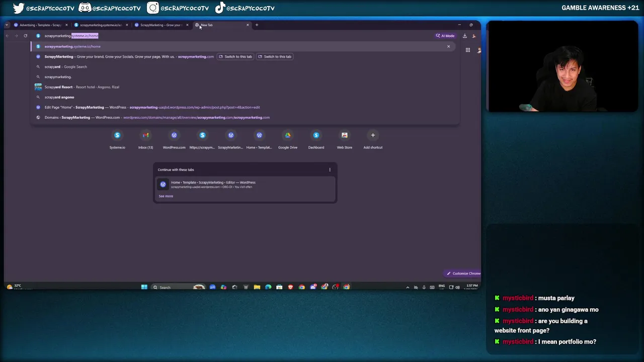Open File Explorer from the taskbar
The image size is (644, 362).
tap(257, 287)
